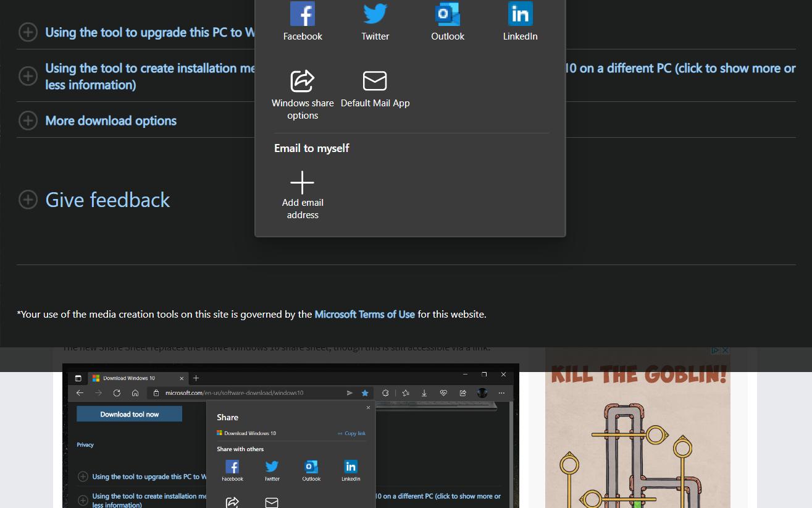Image resolution: width=812 pixels, height=508 pixels.
Task: Expand the Give feedback circle-plus
Action: [x=28, y=200]
